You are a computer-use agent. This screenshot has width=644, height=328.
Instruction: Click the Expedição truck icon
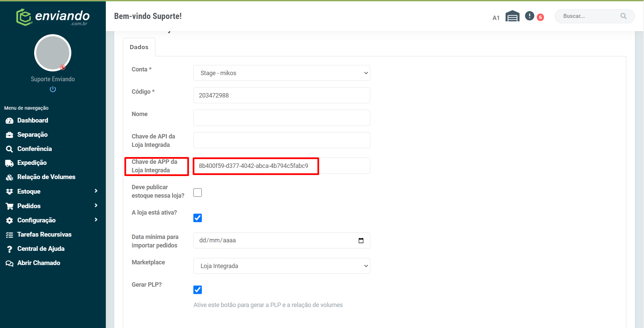coord(9,163)
